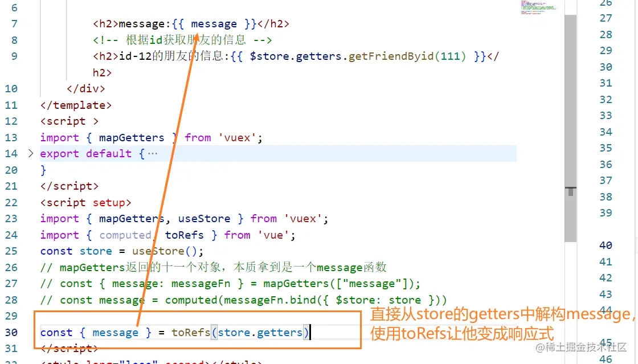Viewport: 638px width, 364px height.
Task: Click getFriendByid(111) call on line 9
Action: [x=407, y=56]
